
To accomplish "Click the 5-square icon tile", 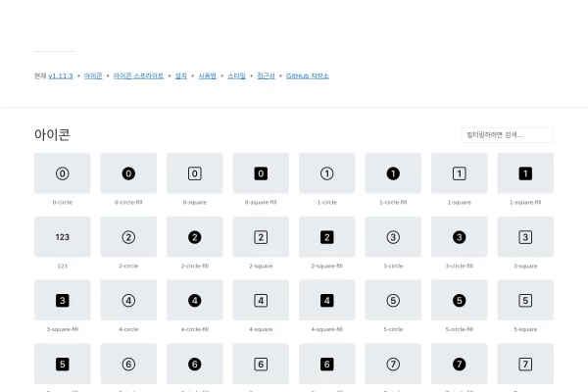I will coord(525,300).
